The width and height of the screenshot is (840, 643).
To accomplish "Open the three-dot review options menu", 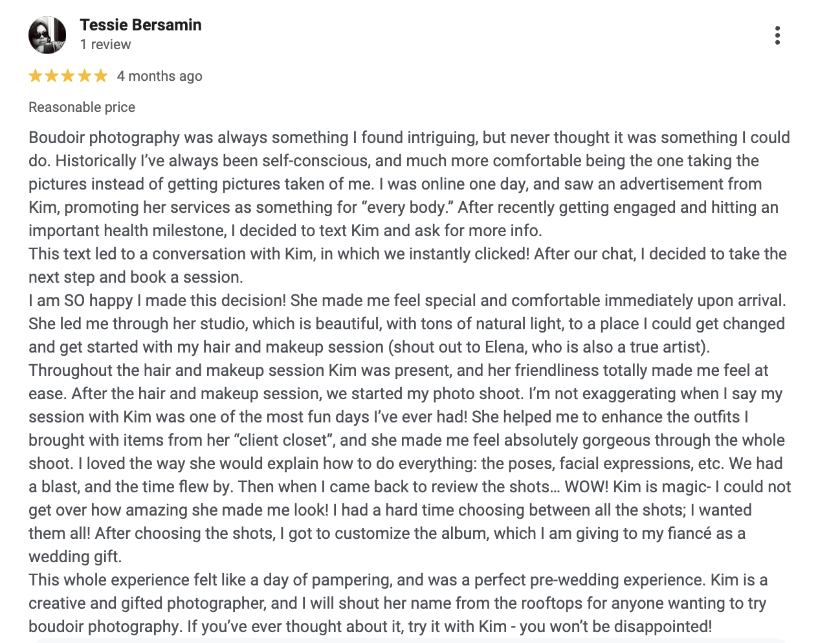I will (777, 36).
